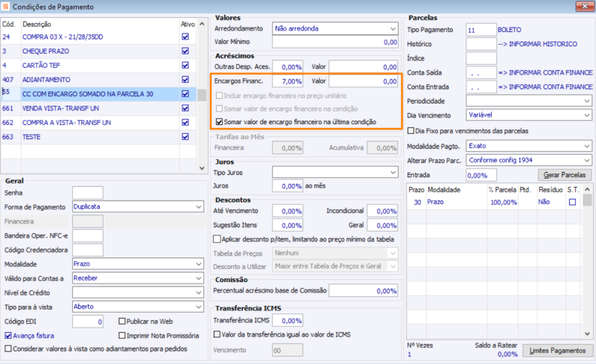Open the Dia Vencimento dropdown
The height and width of the screenshot is (364, 596).
(x=588, y=115)
